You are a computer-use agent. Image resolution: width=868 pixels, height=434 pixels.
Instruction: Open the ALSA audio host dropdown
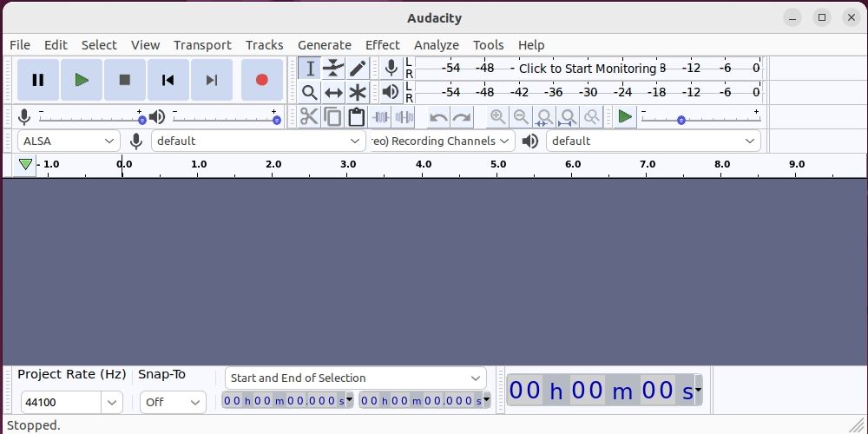coord(69,141)
